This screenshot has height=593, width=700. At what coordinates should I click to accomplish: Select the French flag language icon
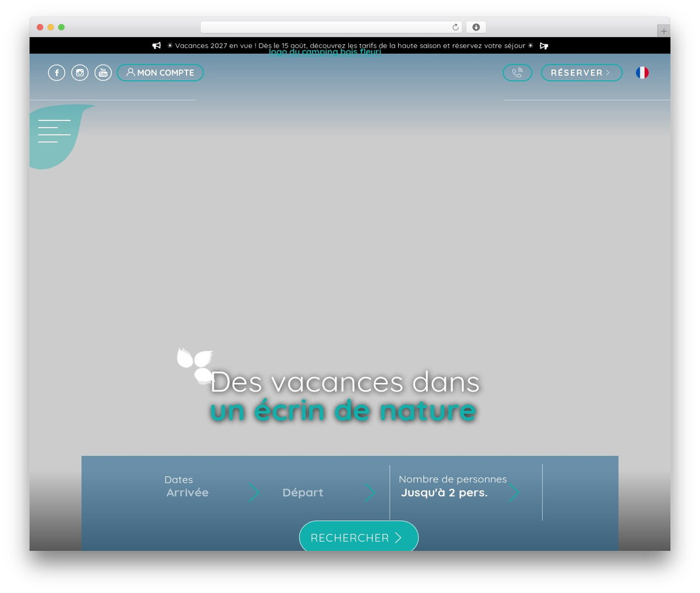642,73
